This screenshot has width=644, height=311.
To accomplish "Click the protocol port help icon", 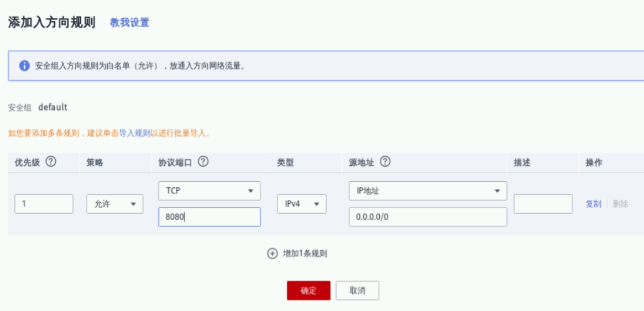I will [203, 162].
